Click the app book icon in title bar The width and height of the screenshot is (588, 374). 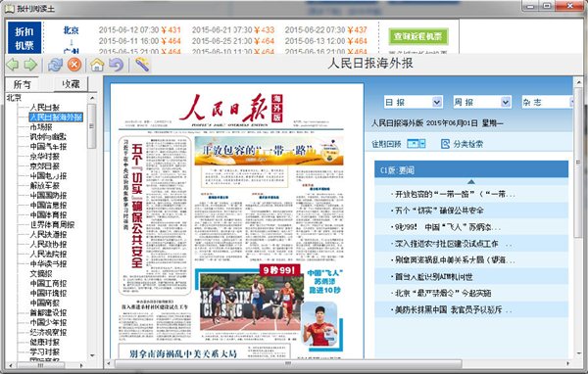(x=10, y=8)
